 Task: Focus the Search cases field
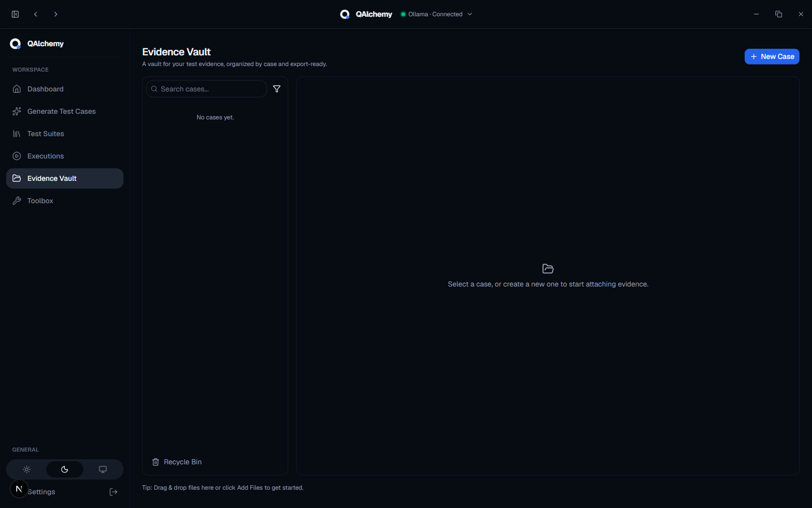click(x=207, y=89)
